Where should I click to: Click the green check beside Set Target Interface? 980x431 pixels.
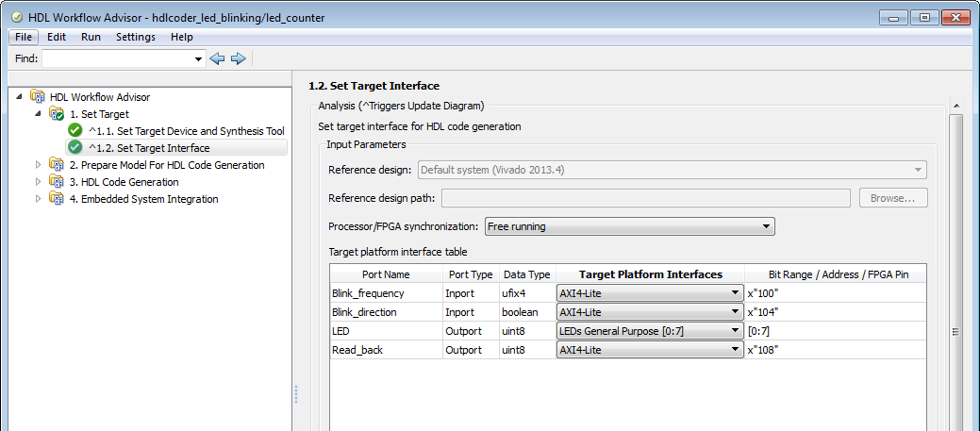75,147
